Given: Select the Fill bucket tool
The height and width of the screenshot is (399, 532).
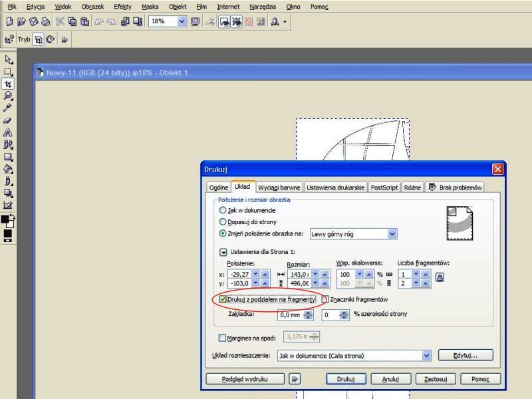Looking at the screenshot, I should point(8,169).
